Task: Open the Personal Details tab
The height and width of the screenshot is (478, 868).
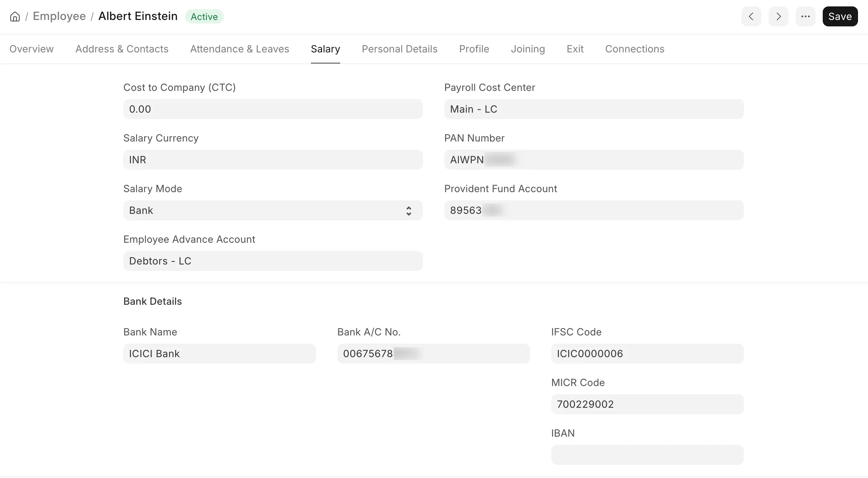Action: click(399, 49)
